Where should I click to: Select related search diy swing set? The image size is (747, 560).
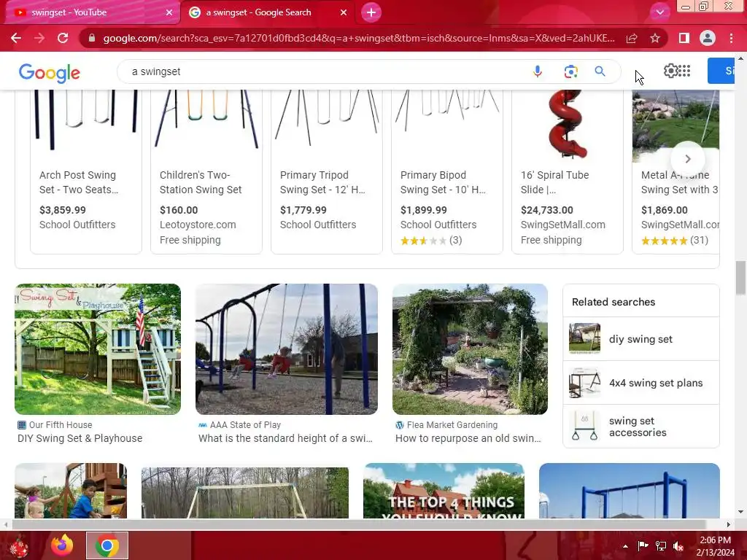640,339
